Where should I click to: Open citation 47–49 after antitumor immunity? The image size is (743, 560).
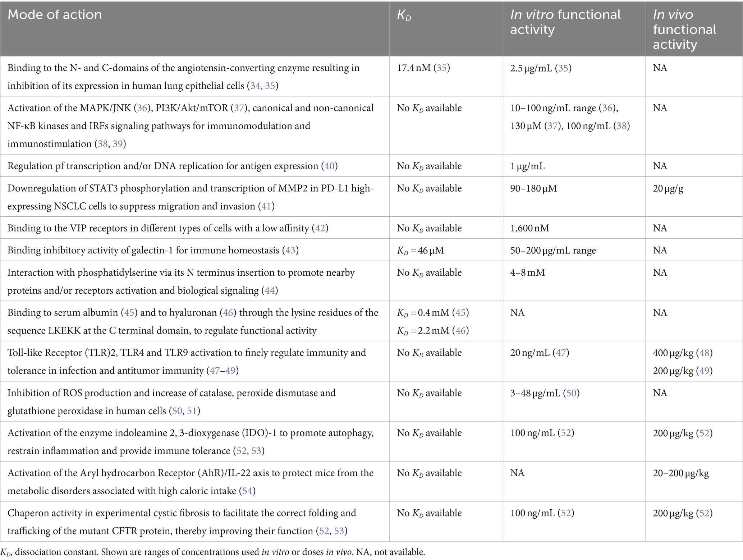[222, 371]
